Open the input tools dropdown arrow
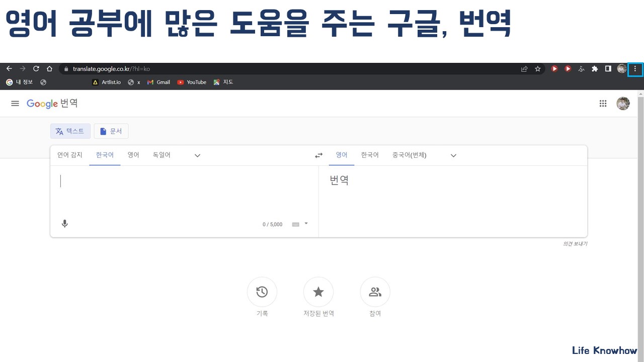The height and width of the screenshot is (362, 644). pos(306,224)
